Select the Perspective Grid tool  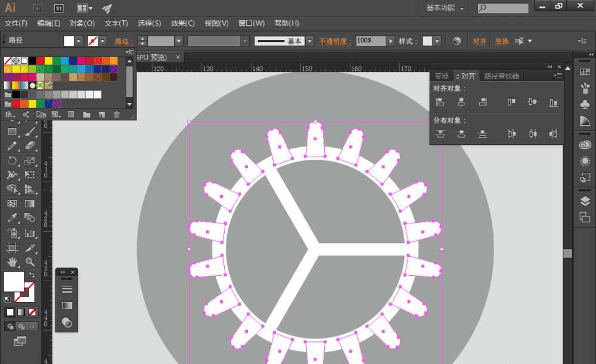(x=30, y=189)
